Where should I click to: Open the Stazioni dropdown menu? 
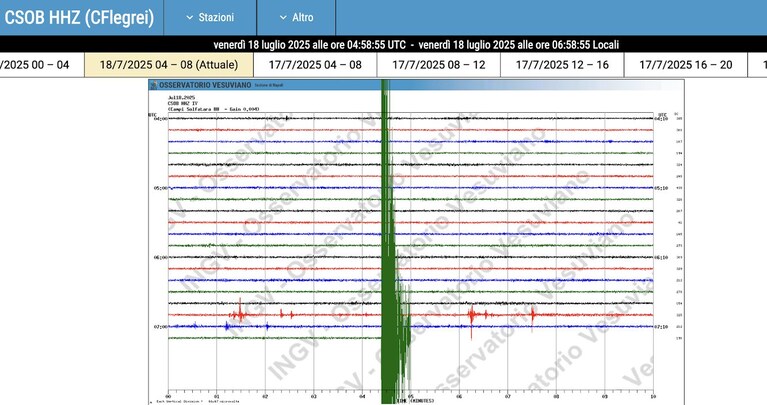tap(210, 18)
